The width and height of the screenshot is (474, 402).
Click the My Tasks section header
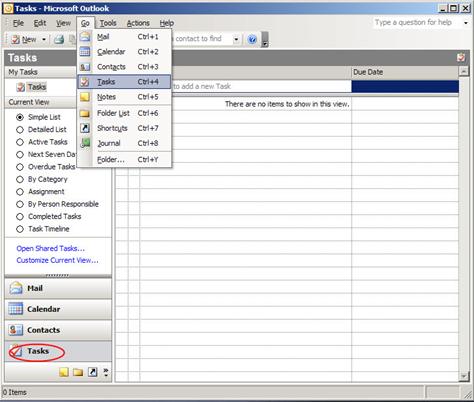point(41,72)
